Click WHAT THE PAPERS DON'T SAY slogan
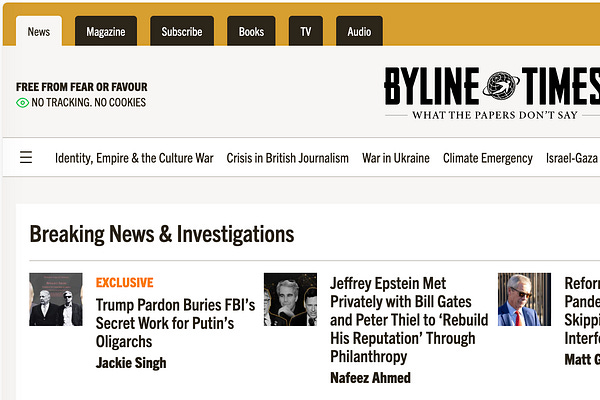Screen dimensions: 600x400 (x=494, y=115)
